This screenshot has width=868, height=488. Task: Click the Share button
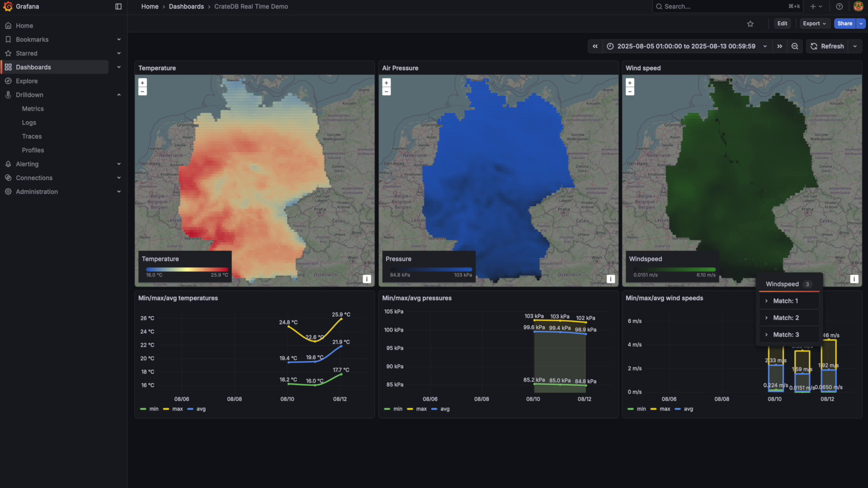click(844, 23)
